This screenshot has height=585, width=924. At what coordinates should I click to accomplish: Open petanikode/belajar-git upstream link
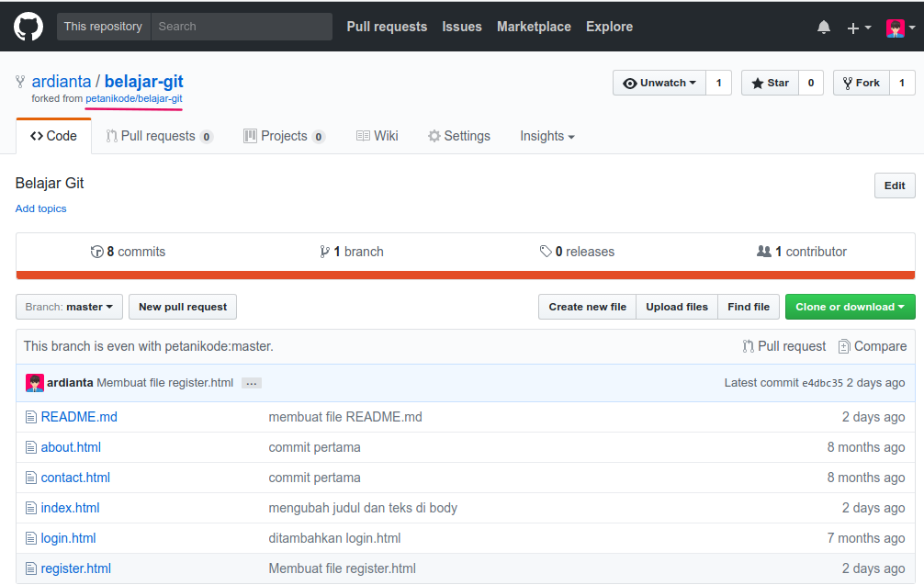pyautogui.click(x=134, y=98)
